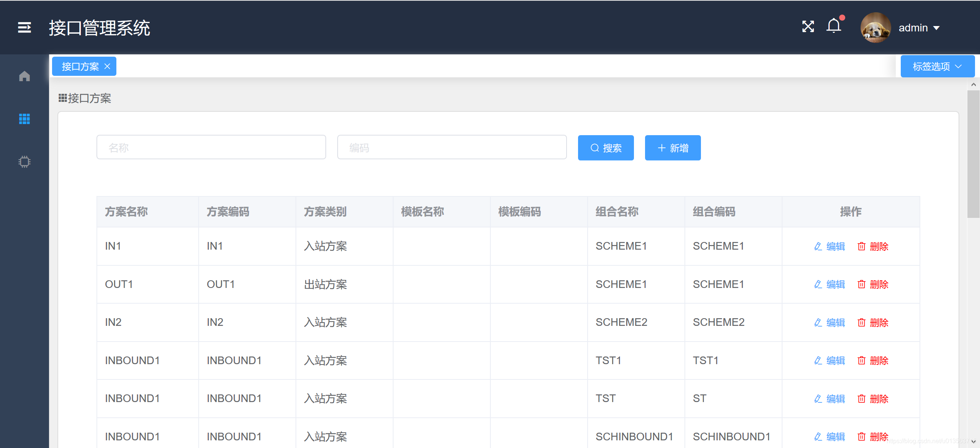Viewport: 980px width, 448px height.
Task: Click 编辑 link on the INBOUND1 TST1 row
Action: click(x=836, y=360)
